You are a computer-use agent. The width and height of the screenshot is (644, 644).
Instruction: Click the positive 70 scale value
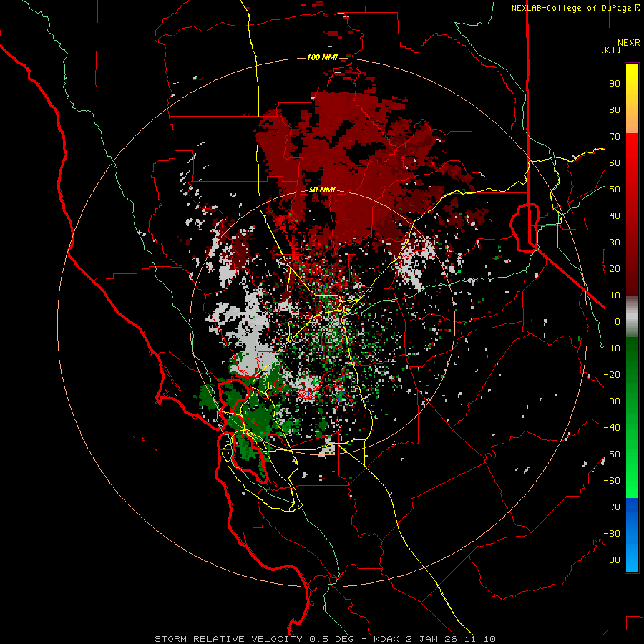pos(615,137)
